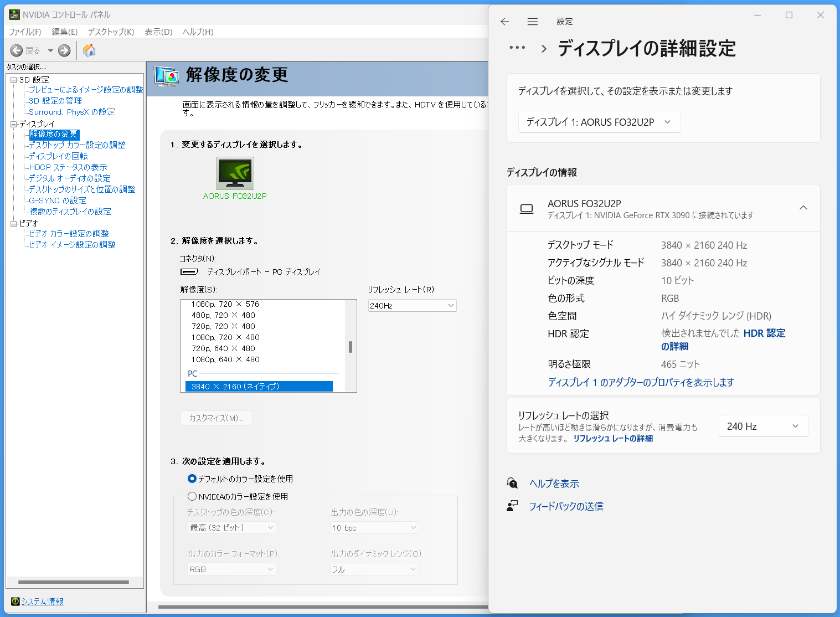This screenshot has width=840, height=617.
Task: Collapse the AORUS FO32U2P info card chevron
Action: 803,208
